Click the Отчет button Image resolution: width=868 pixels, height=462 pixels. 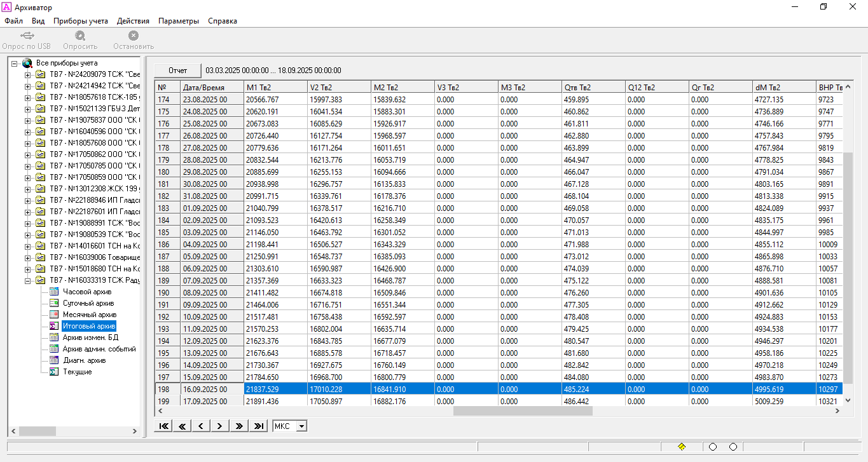[178, 71]
